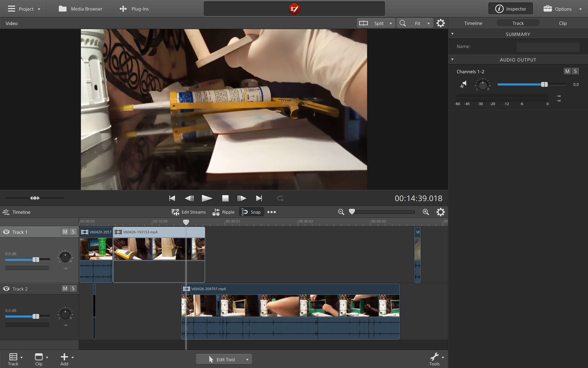The image size is (588, 368).
Task: Switch to the Track inspector tab
Action: click(x=518, y=23)
